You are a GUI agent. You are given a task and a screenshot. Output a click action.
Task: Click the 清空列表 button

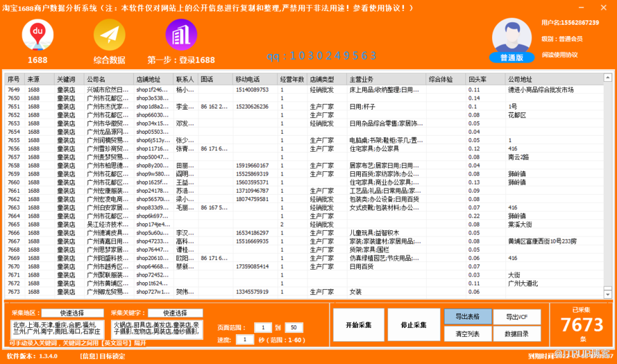pyautogui.click(x=467, y=333)
